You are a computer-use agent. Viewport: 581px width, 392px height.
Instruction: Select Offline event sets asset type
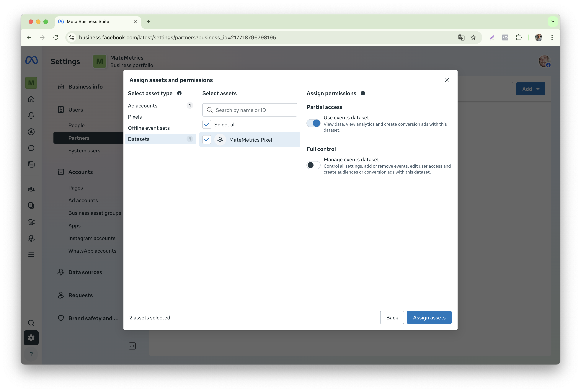(x=160, y=128)
